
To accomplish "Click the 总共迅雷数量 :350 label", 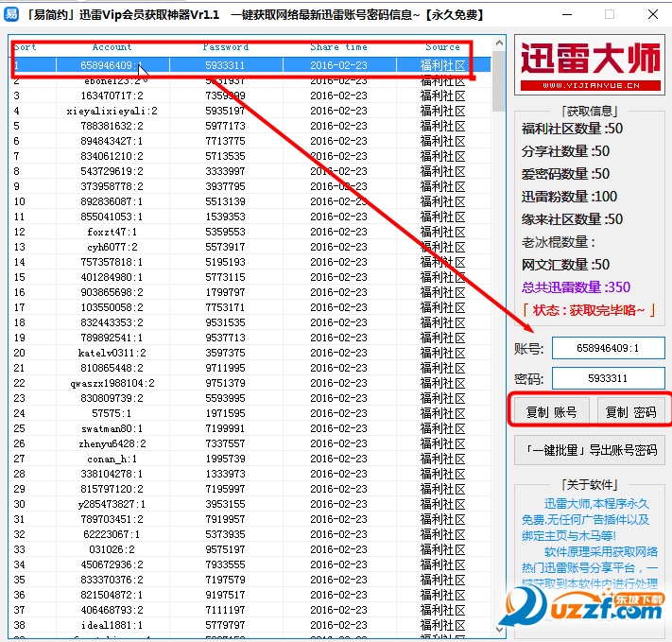I will pos(576,287).
